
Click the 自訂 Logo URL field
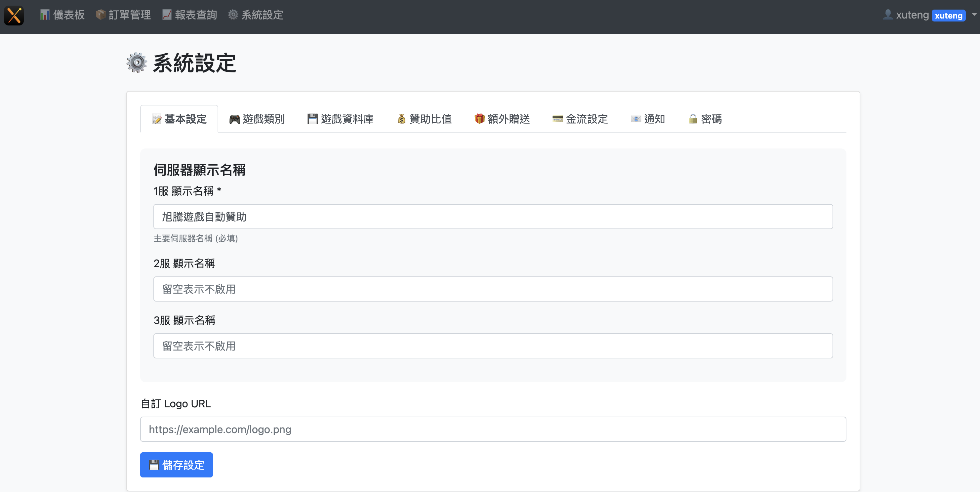[x=493, y=429]
